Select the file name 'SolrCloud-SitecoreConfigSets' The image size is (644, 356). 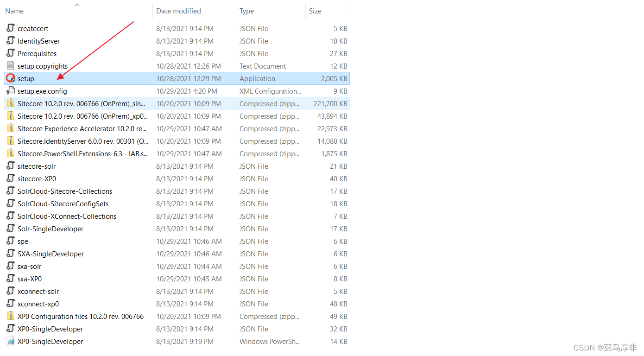pyautogui.click(x=63, y=204)
